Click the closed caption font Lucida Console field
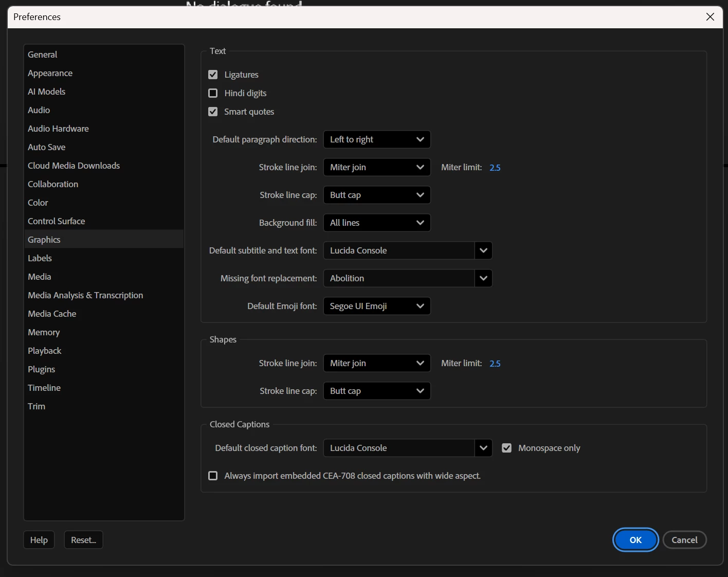The image size is (728, 577). click(x=399, y=448)
